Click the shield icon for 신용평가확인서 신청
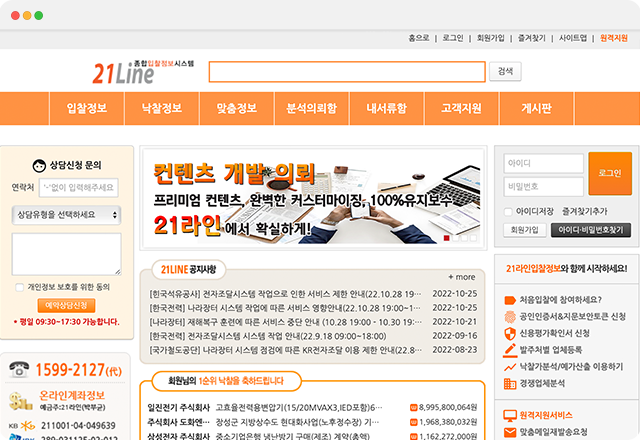This screenshot has width=640, height=440. click(x=510, y=333)
